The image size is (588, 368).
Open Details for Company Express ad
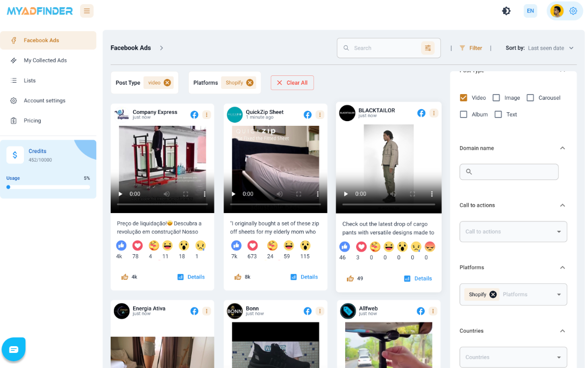[x=191, y=277]
